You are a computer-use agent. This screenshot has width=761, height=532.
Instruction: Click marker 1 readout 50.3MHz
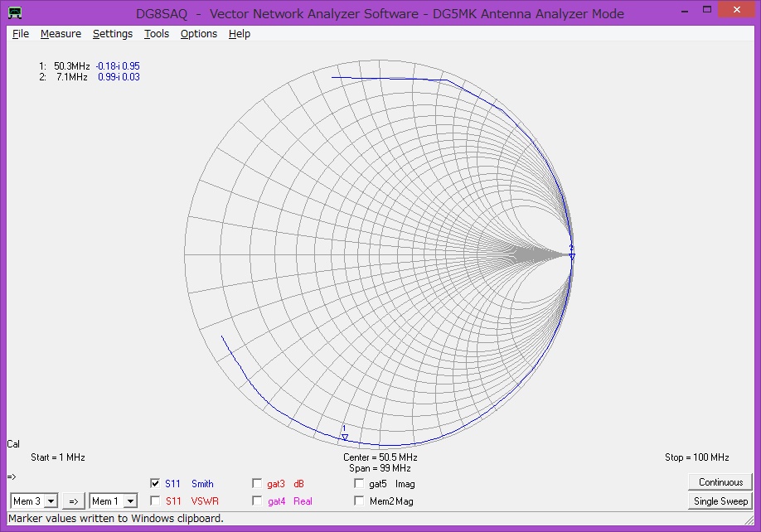72,66
